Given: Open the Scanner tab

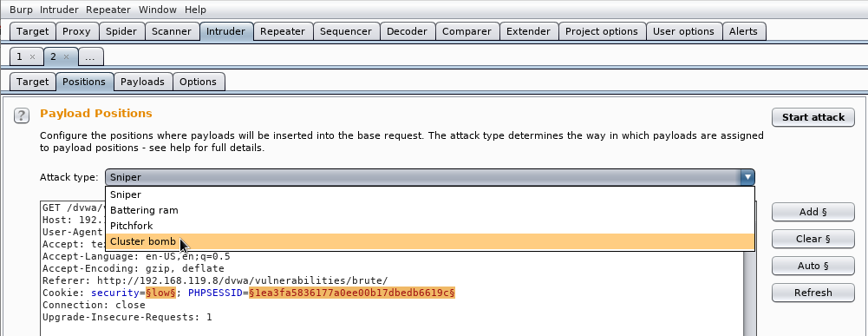Looking at the screenshot, I should pyautogui.click(x=172, y=31).
